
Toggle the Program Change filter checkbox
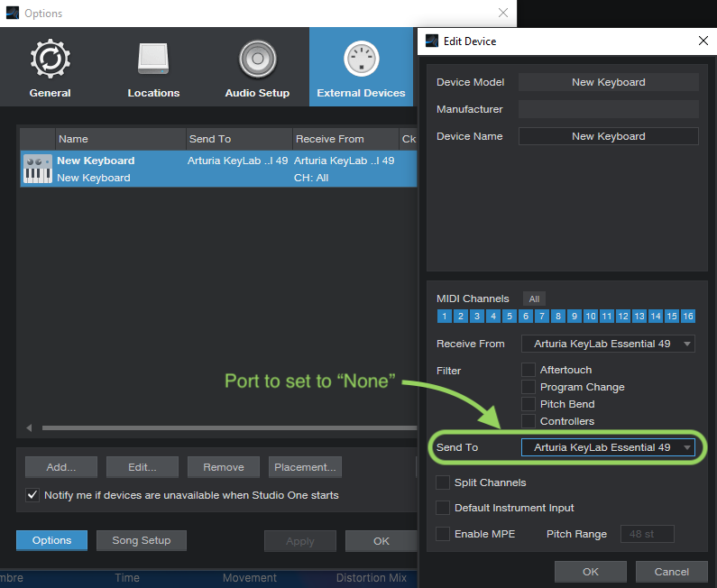click(529, 387)
